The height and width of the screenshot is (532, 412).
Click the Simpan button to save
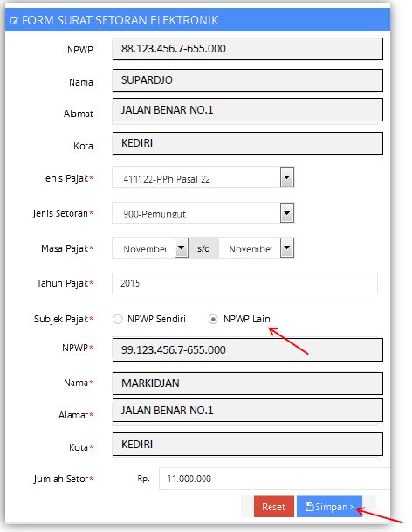coord(329,507)
